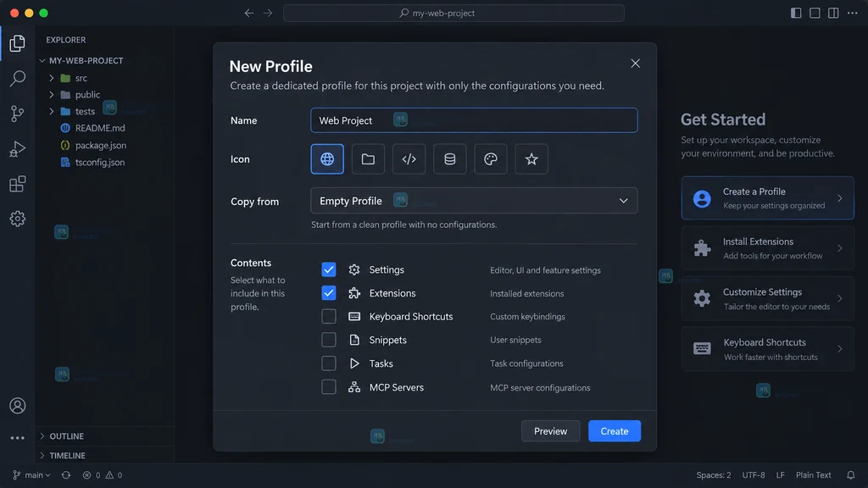The width and height of the screenshot is (868, 488).
Task: Expand the tests folder
Action: click(52, 111)
